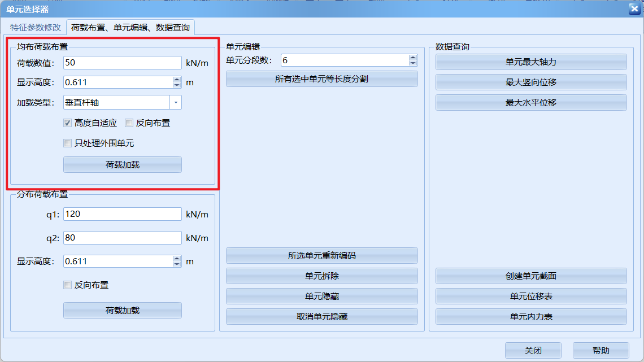Decrease 单元分段数 with down arrow
Screen dimensions: 644x362
tap(413, 63)
